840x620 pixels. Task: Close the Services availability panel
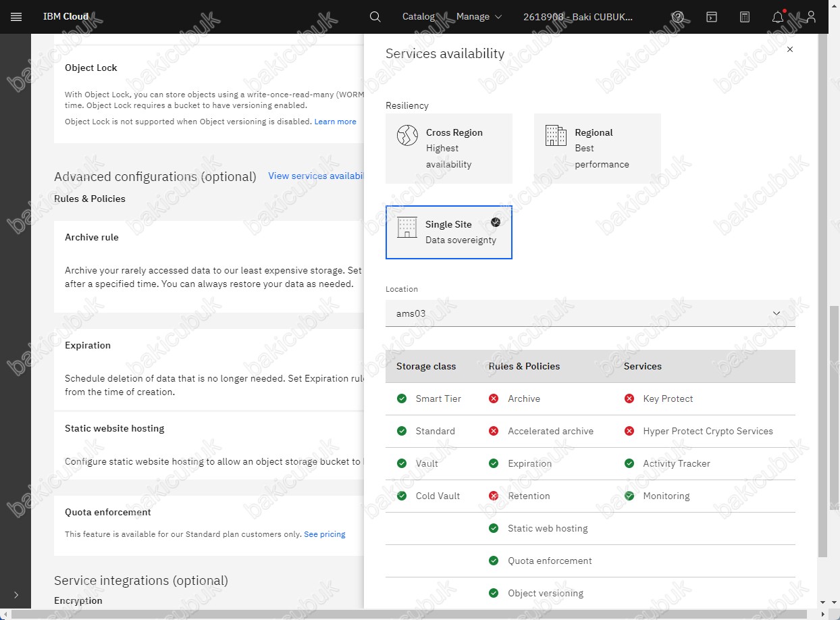coord(790,49)
